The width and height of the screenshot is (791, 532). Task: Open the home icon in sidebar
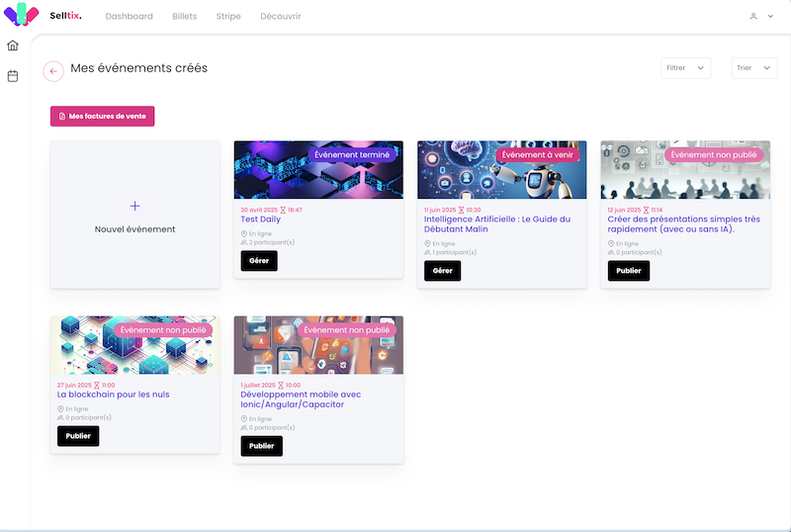[13, 45]
